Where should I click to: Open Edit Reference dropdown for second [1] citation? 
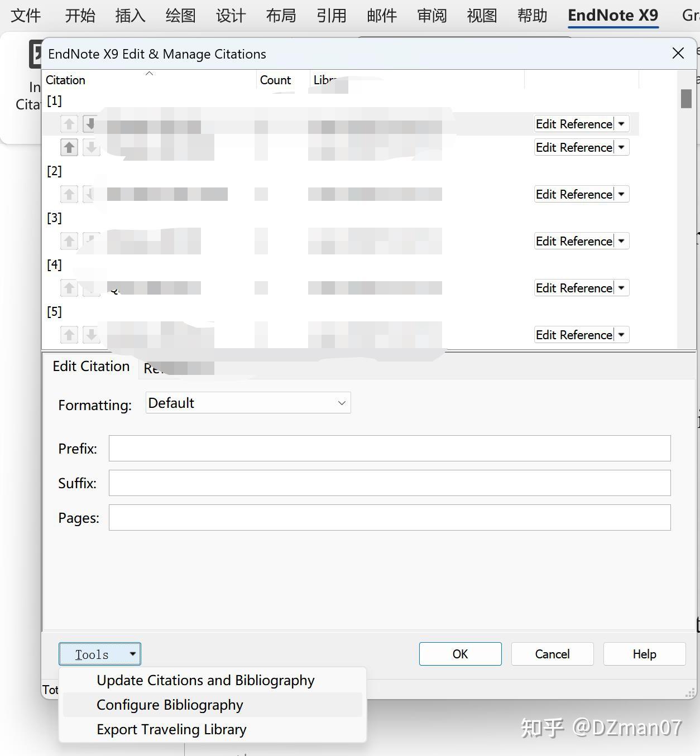point(621,147)
